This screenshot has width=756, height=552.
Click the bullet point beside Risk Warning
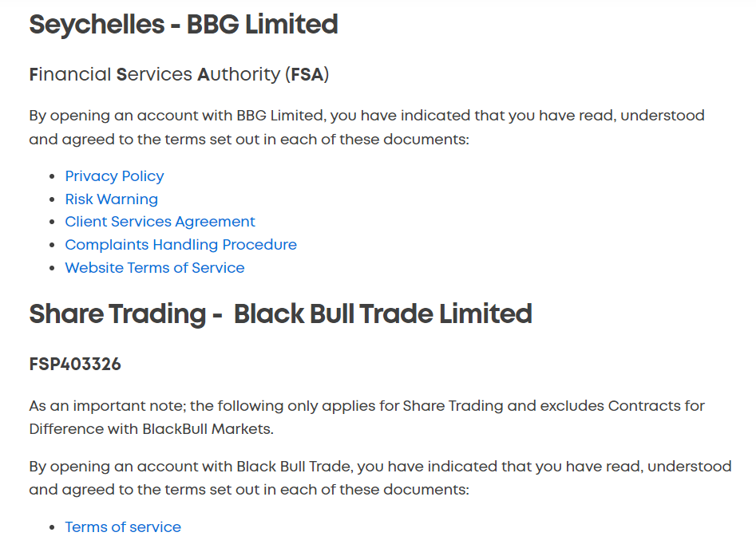click(52, 199)
